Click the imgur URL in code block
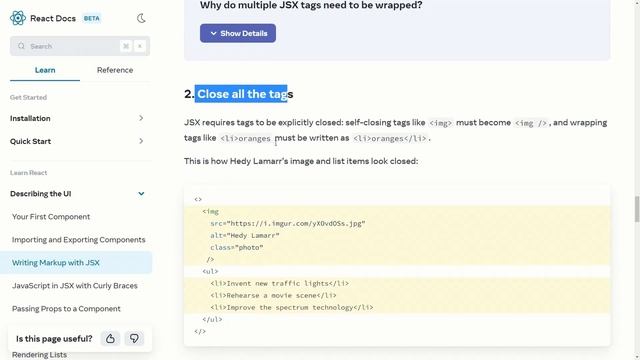 296,223
